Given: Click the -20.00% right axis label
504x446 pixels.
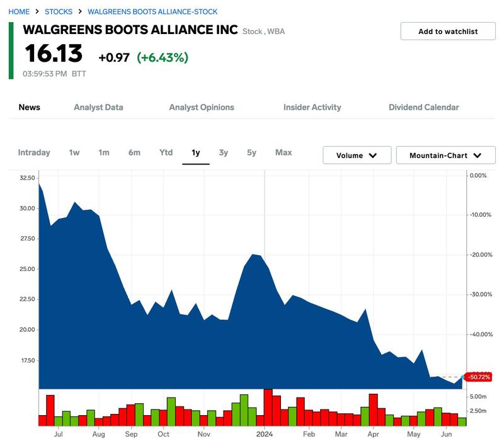Looking at the screenshot, I should click(481, 254).
